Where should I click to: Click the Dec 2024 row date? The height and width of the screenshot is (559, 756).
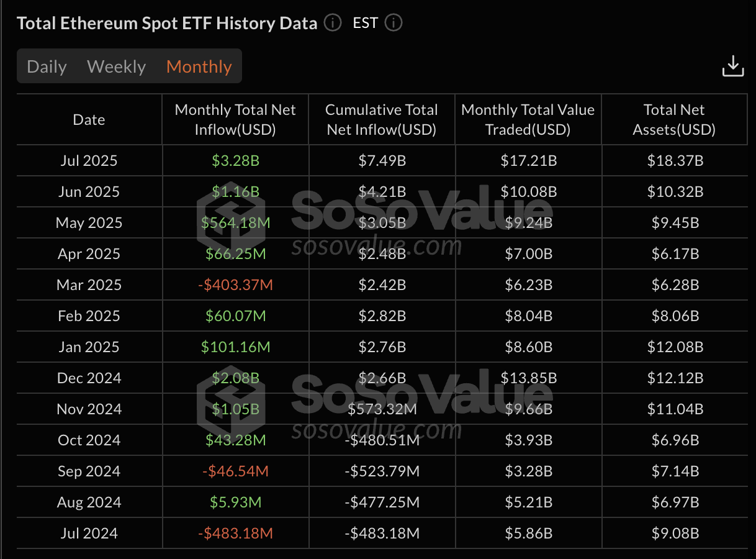click(x=89, y=378)
